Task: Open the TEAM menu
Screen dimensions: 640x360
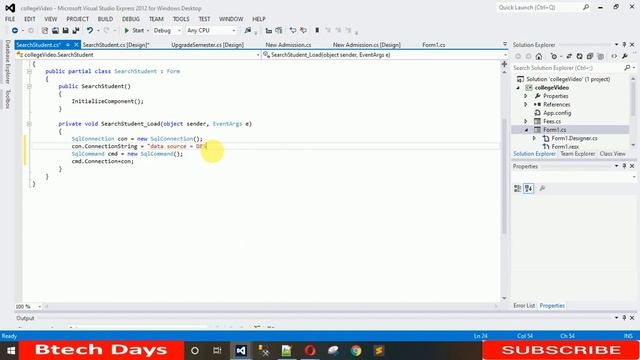Action: tap(156, 19)
